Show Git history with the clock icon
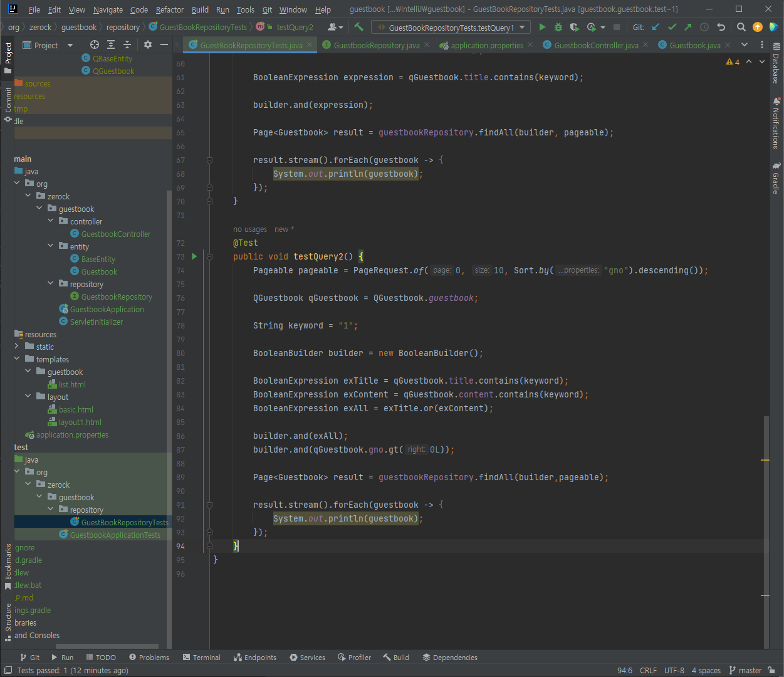This screenshot has width=784, height=677. point(704,27)
